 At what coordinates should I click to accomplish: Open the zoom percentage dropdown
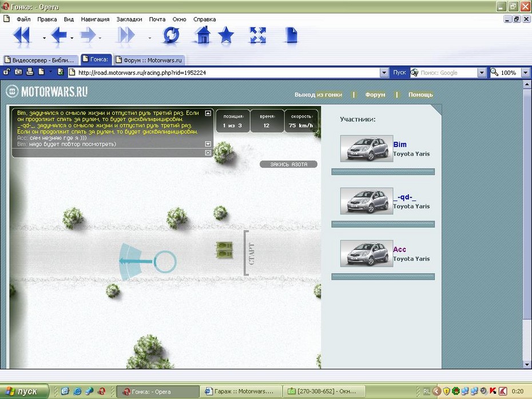coord(526,73)
